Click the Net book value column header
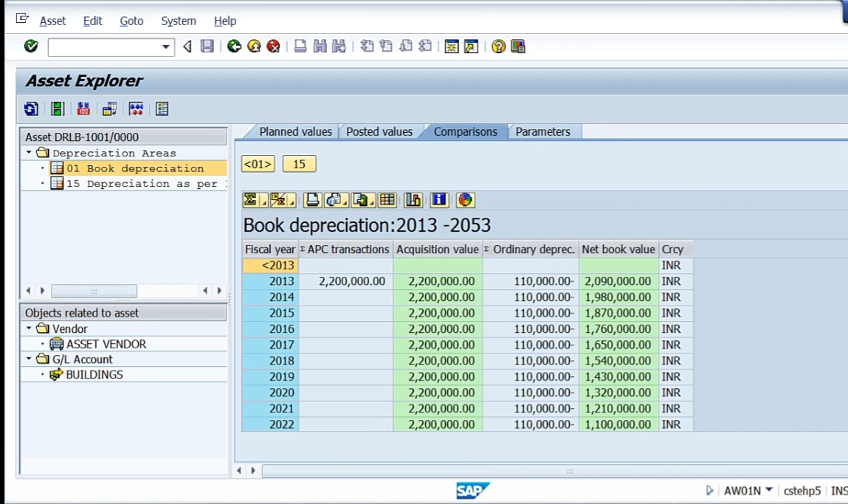The image size is (848, 504). [x=618, y=249]
